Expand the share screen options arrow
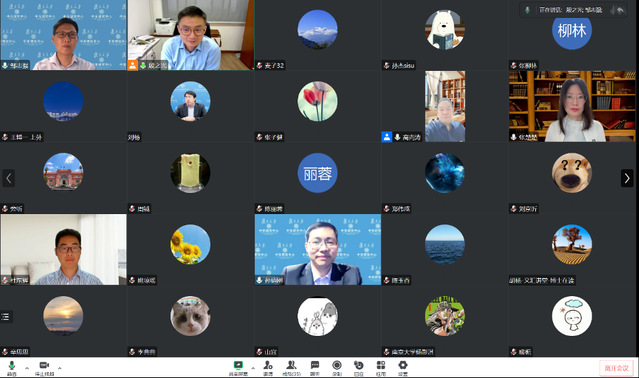The image size is (639, 378). click(x=253, y=368)
